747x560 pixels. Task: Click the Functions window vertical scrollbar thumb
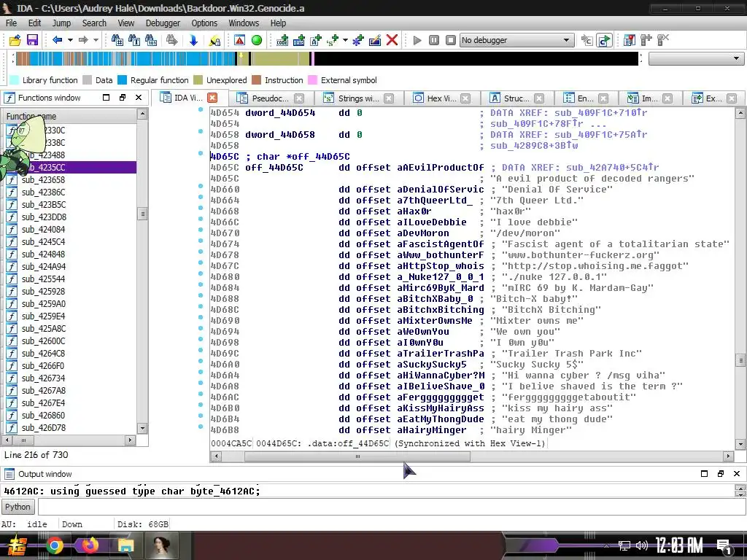click(142, 214)
